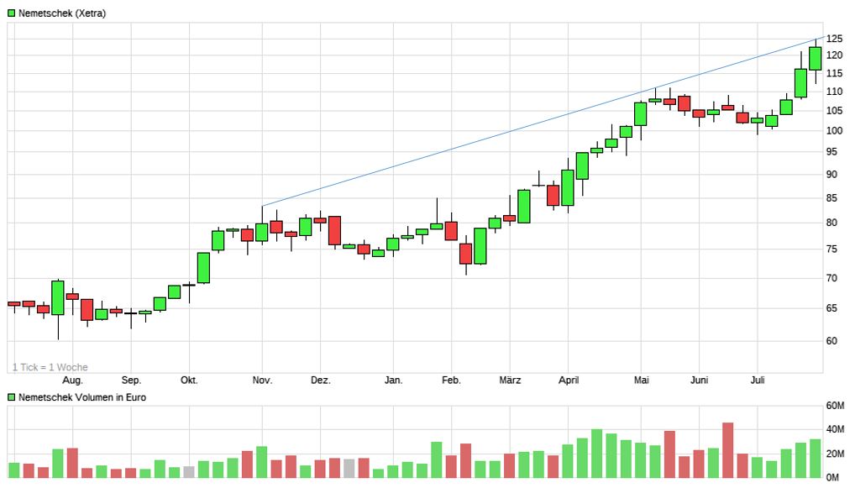Select the rightmost green volume bar
The width and height of the screenshot is (855, 504).
coord(815,459)
